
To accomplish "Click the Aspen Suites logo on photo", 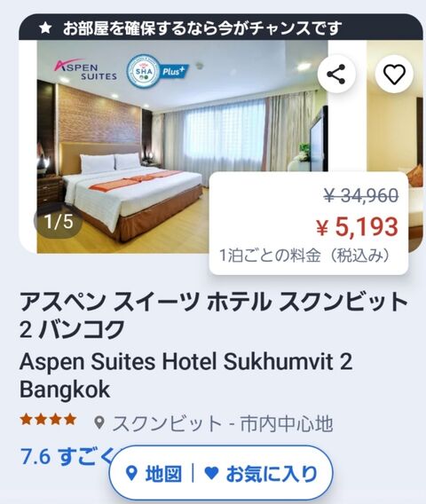I will point(85,69).
